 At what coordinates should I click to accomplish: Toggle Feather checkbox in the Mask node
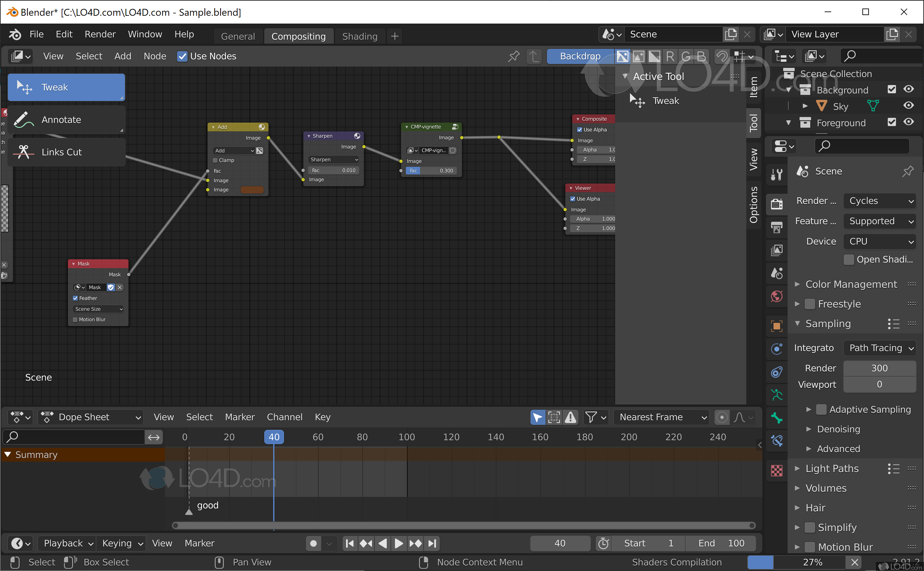(75, 298)
